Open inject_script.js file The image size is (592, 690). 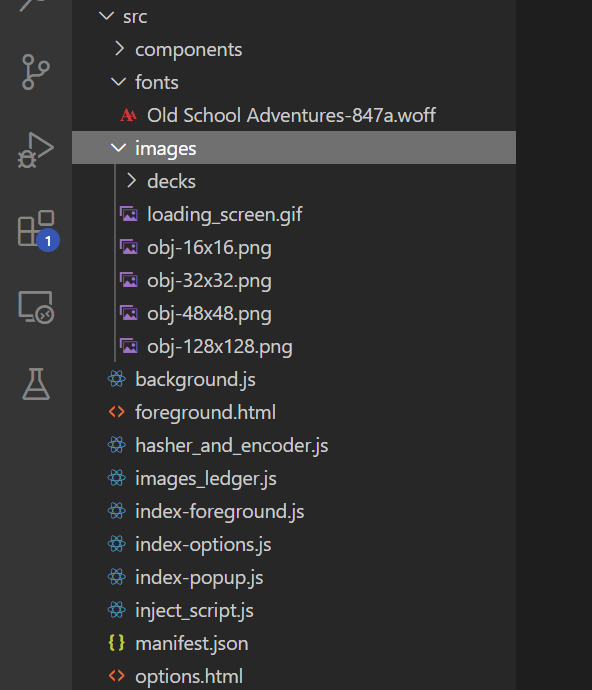pyautogui.click(x=194, y=611)
